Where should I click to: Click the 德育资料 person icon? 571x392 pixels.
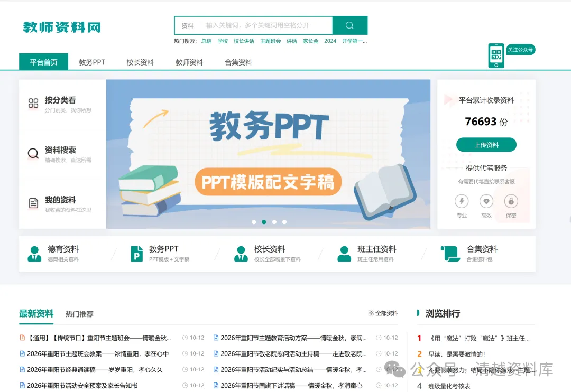pyautogui.click(x=34, y=254)
